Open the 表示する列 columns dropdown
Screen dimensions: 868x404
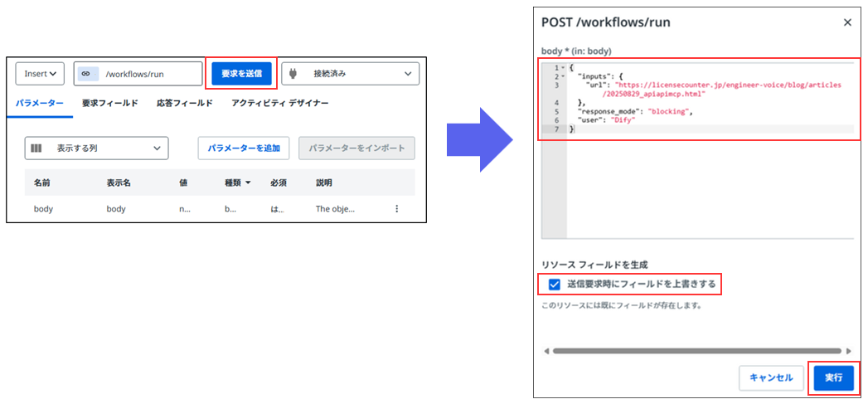pos(96,148)
